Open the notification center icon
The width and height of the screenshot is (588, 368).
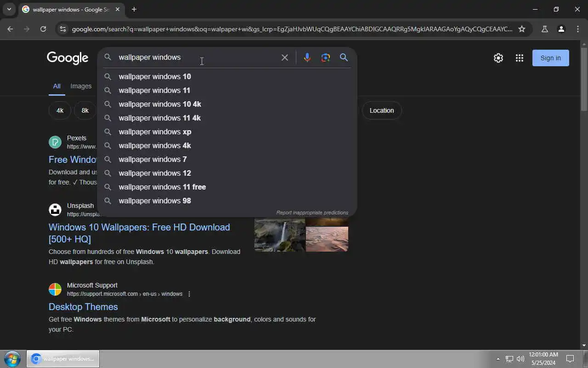pyautogui.click(x=570, y=359)
